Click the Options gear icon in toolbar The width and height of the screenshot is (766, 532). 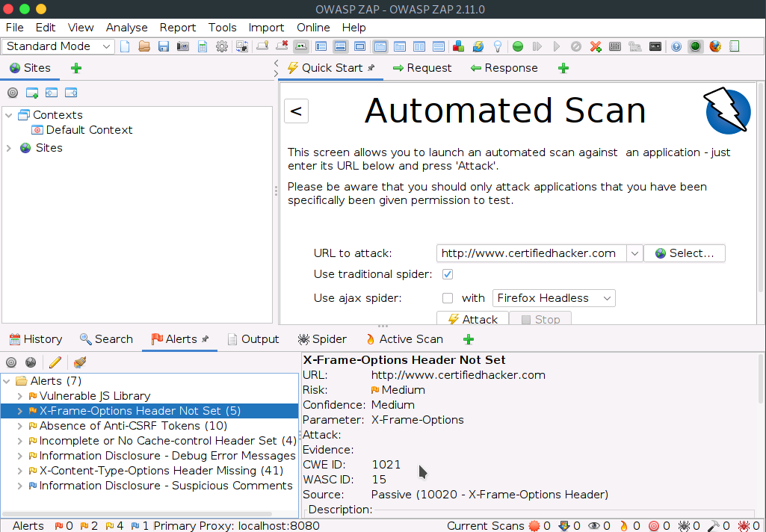(x=222, y=46)
